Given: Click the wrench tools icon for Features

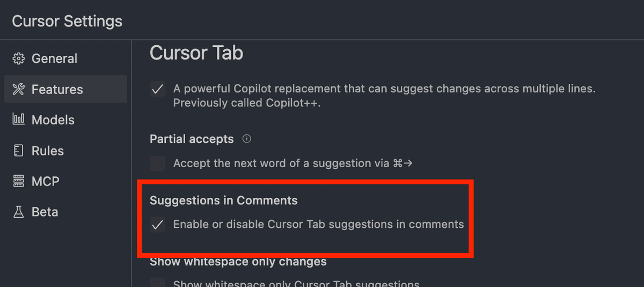Looking at the screenshot, I should (x=19, y=89).
